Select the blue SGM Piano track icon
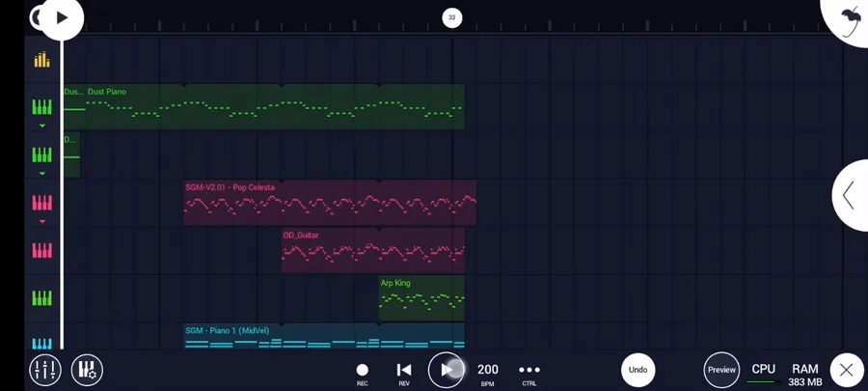This screenshot has height=391, width=868. (42, 344)
